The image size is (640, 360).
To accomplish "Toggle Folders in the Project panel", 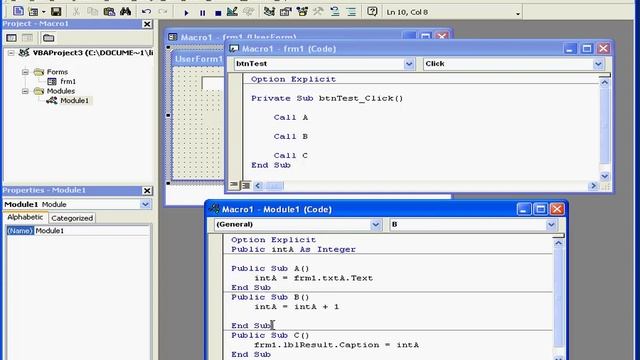I will pyautogui.click(x=48, y=38).
